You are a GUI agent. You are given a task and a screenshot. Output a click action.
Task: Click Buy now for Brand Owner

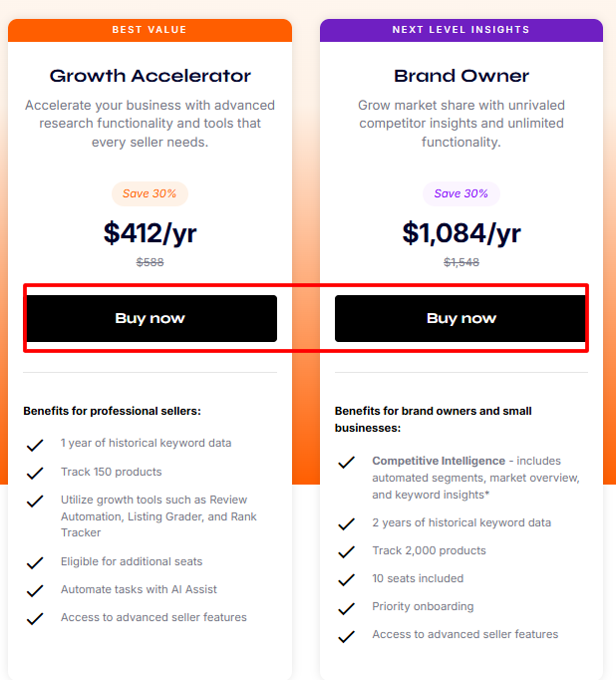click(x=461, y=318)
